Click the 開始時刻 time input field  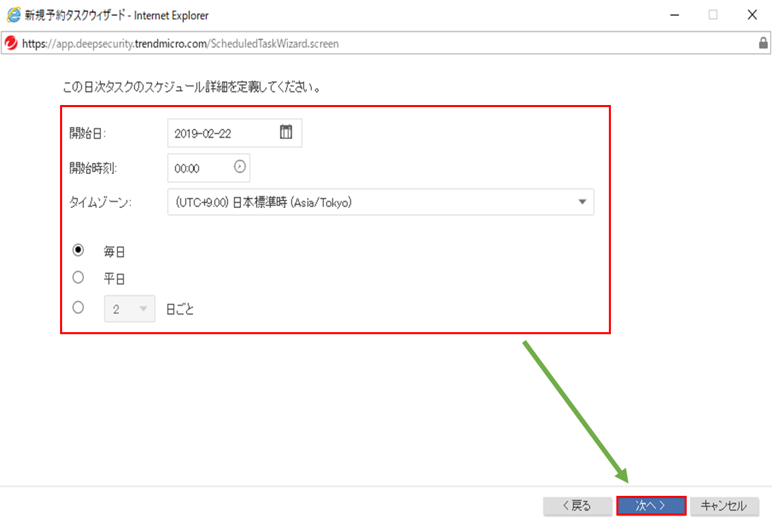coord(209,168)
